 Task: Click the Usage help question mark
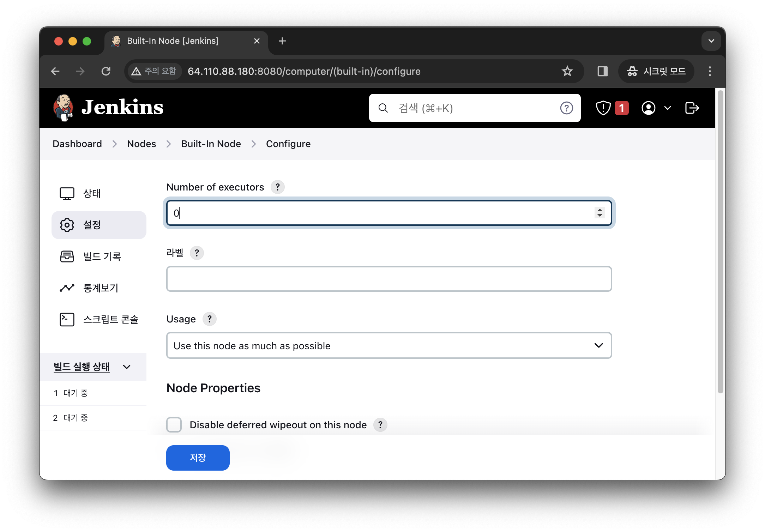click(210, 319)
